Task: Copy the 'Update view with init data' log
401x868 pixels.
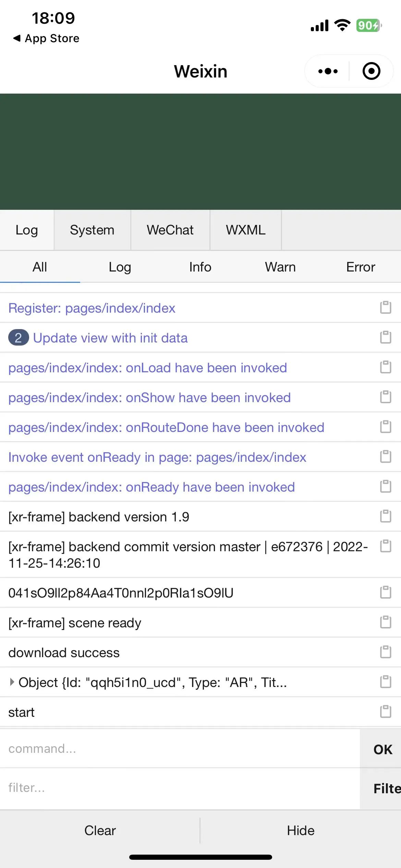Action: (386, 337)
